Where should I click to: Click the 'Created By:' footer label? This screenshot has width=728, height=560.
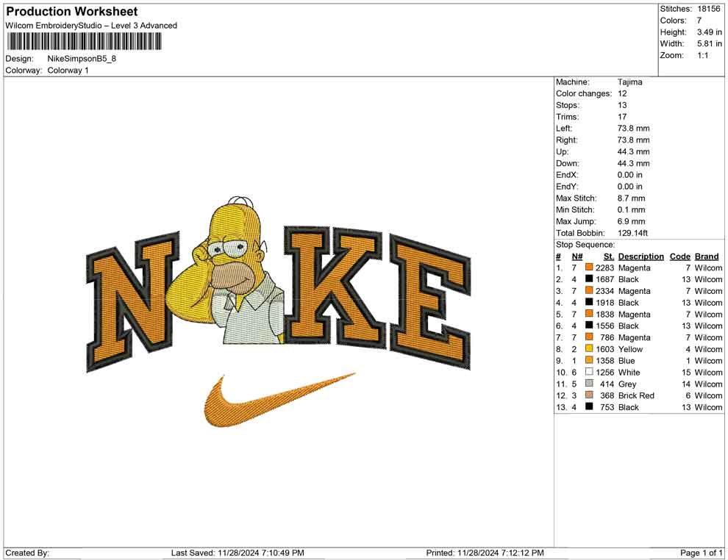pyautogui.click(x=27, y=553)
